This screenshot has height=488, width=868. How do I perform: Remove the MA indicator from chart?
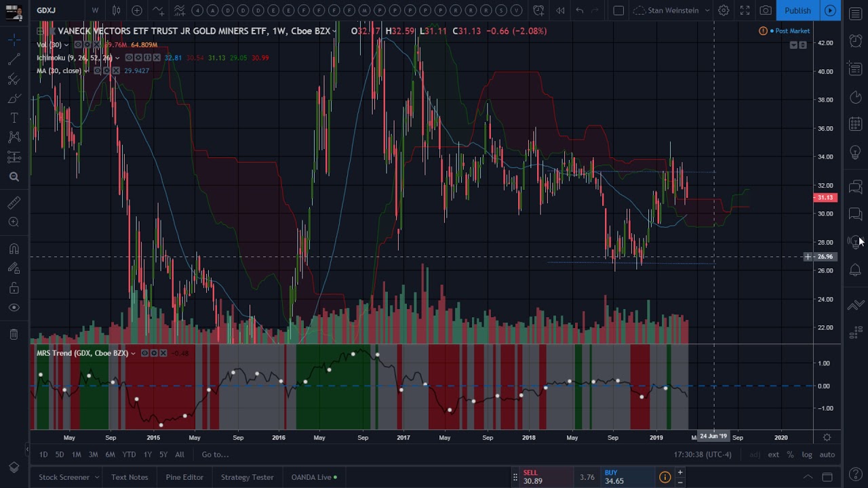click(117, 70)
